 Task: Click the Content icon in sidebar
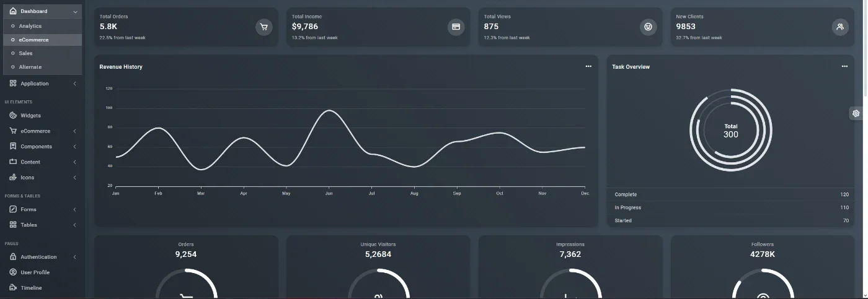coord(13,162)
